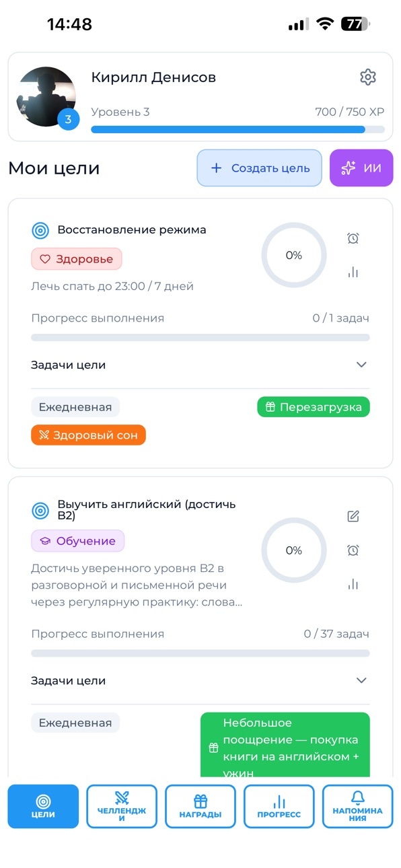Viewport: 401px width, 868px height.
Task: Open the purple ИИ assistant button
Action: tap(361, 168)
